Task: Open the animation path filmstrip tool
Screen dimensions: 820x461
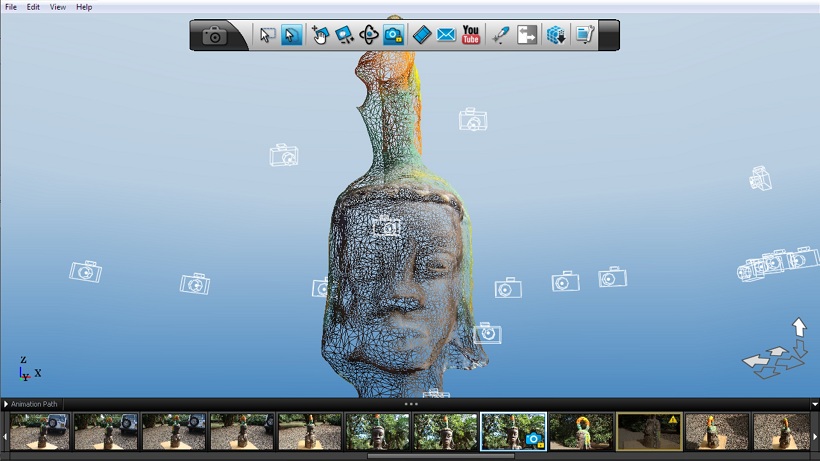Action: [x=422, y=35]
